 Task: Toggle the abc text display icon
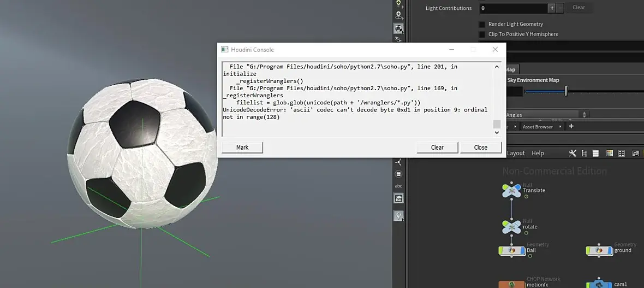[398, 186]
